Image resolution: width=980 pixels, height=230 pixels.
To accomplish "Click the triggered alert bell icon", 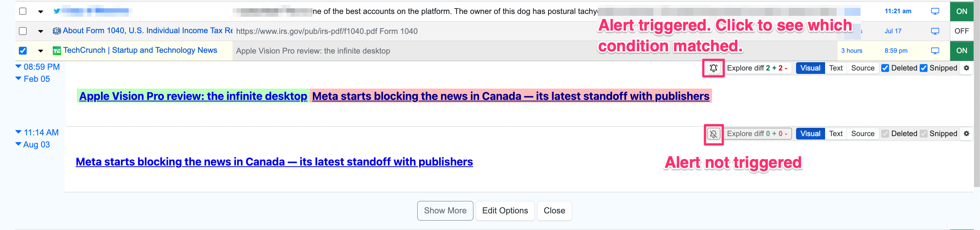I will coord(713,68).
